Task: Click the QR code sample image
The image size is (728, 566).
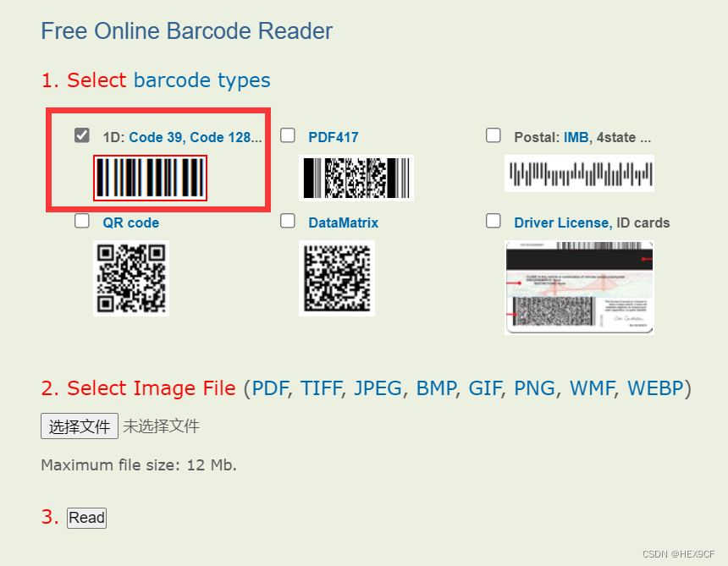Action: (x=131, y=278)
